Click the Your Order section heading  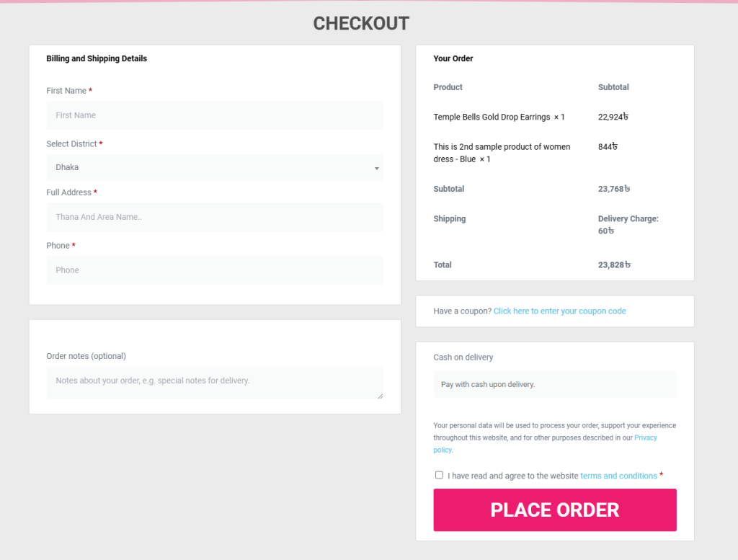(453, 58)
